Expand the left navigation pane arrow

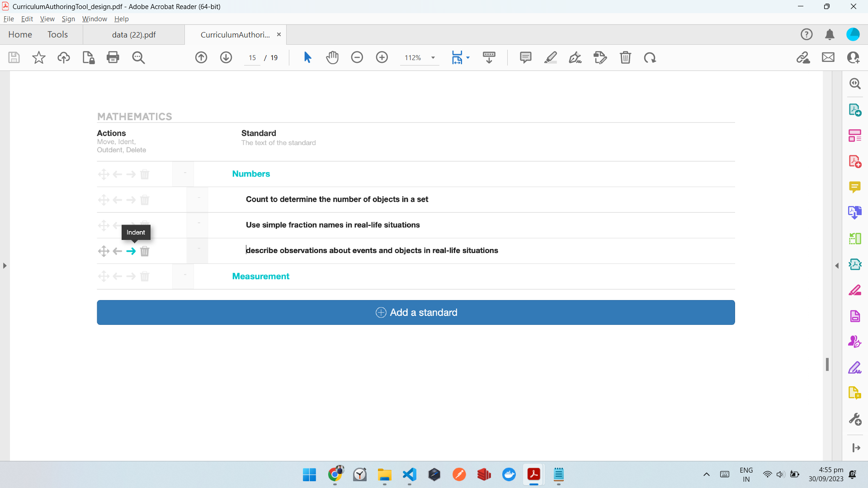pyautogui.click(x=5, y=266)
